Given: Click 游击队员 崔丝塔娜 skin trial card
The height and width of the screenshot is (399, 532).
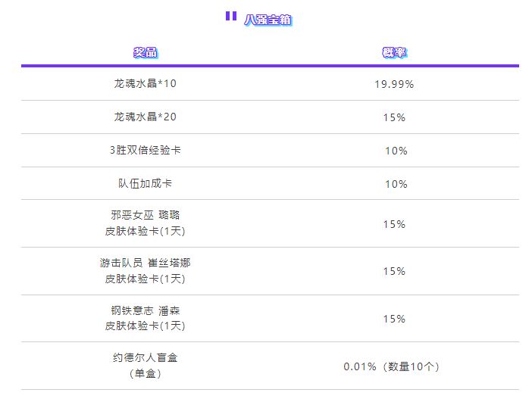Looking at the screenshot, I should pyautogui.click(x=146, y=270).
